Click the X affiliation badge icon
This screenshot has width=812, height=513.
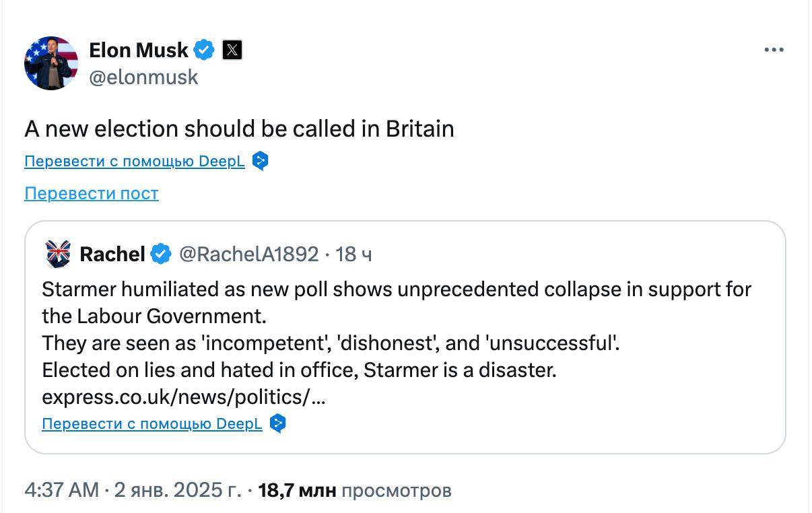pyautogui.click(x=232, y=50)
